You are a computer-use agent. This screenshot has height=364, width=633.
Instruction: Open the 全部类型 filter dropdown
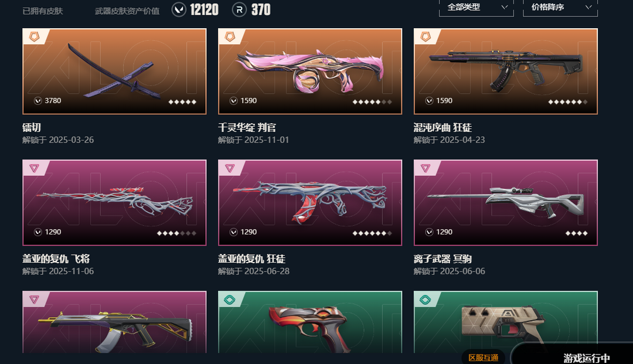(477, 7)
